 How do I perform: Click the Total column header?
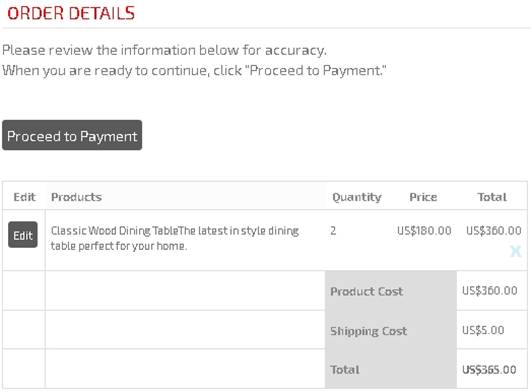coord(492,197)
